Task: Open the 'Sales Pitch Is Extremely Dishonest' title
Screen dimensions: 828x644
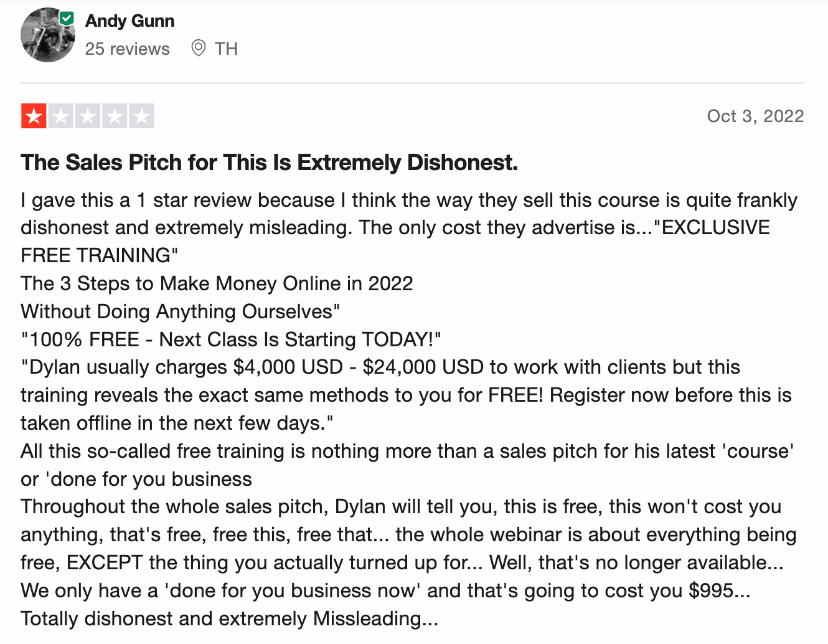Action: [269, 163]
